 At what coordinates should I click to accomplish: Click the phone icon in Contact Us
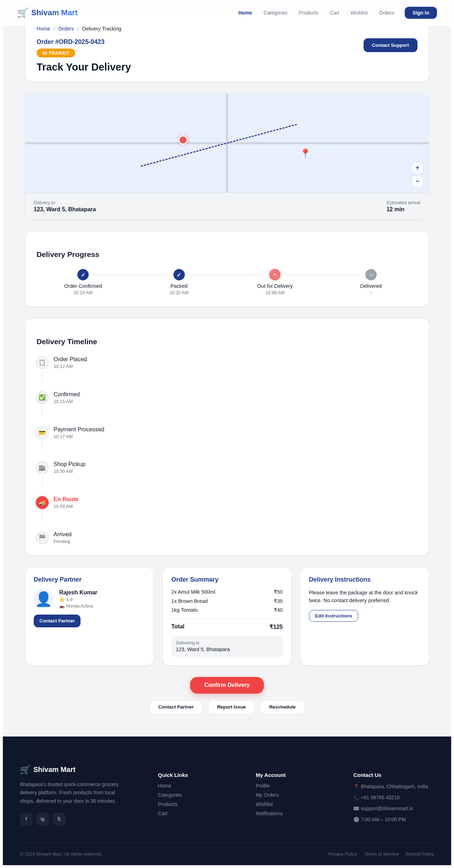pyautogui.click(x=356, y=797)
